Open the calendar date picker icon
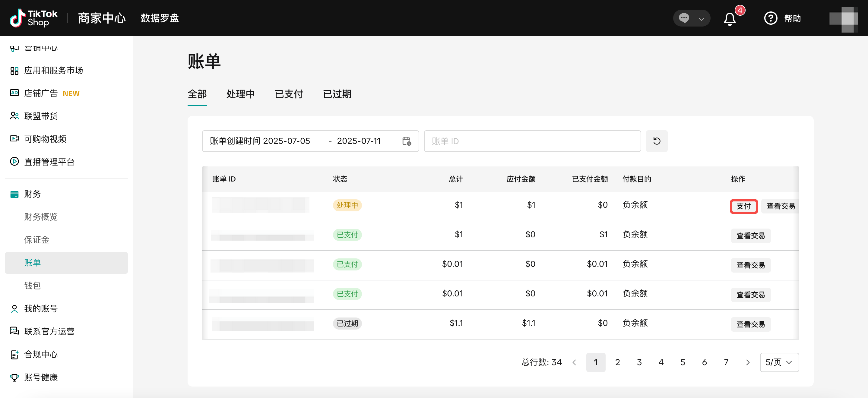The height and width of the screenshot is (398, 868). coord(407,141)
